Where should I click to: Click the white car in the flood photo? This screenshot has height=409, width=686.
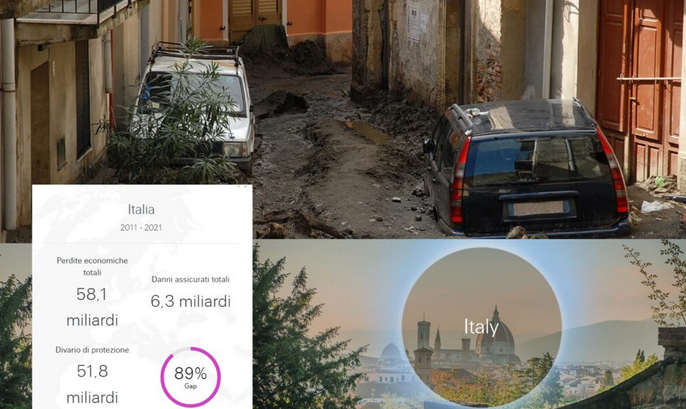point(195,107)
